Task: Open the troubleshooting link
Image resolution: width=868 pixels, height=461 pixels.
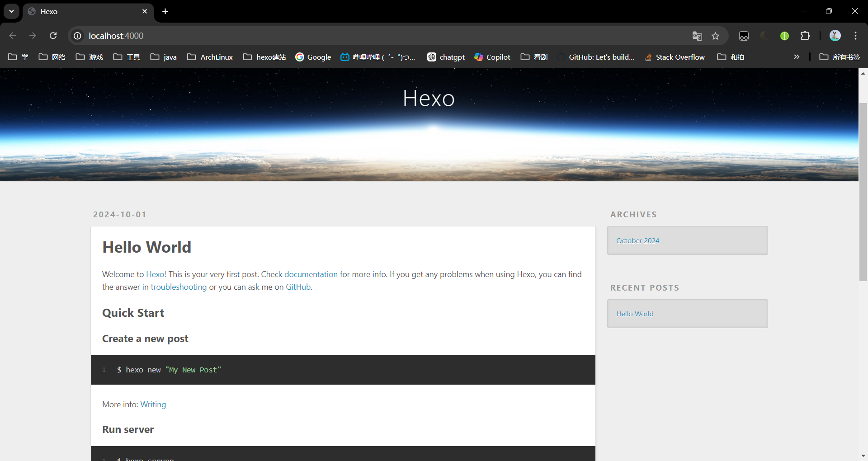Action: click(179, 287)
